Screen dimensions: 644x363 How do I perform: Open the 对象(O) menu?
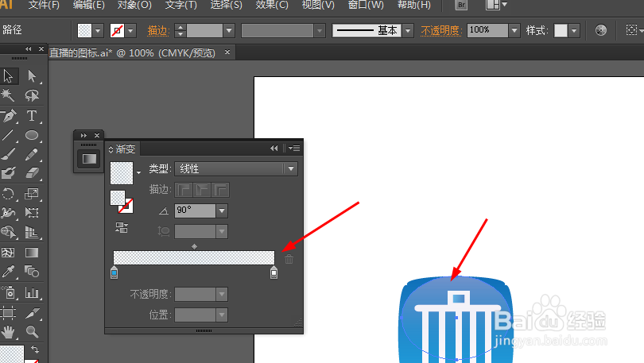pyautogui.click(x=134, y=5)
